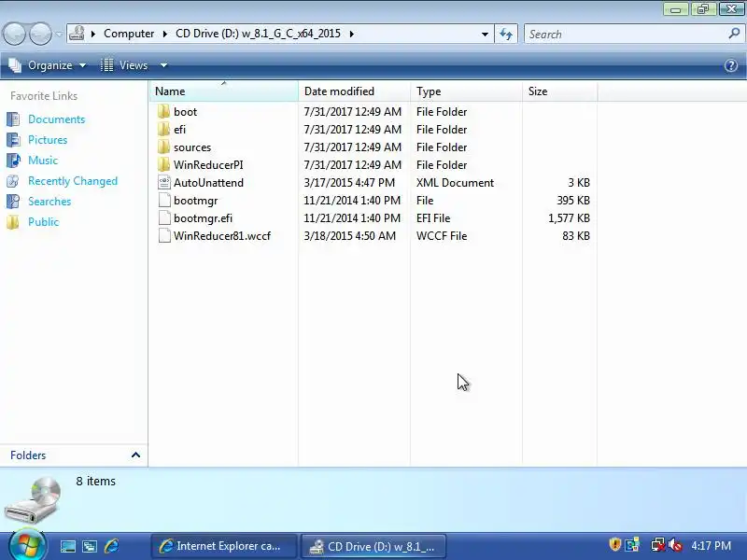Click the Views toolbar button
This screenshot has height=560, width=747.
pyautogui.click(x=124, y=65)
